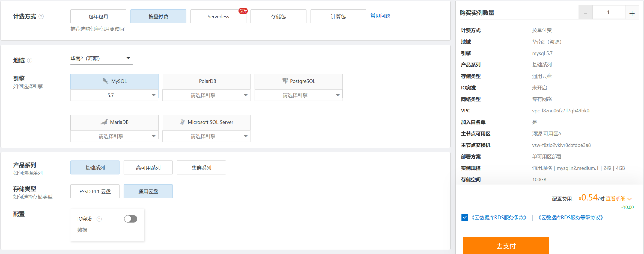Open MariaDB engine version dropdown
This screenshot has height=254, width=644.
(x=114, y=136)
